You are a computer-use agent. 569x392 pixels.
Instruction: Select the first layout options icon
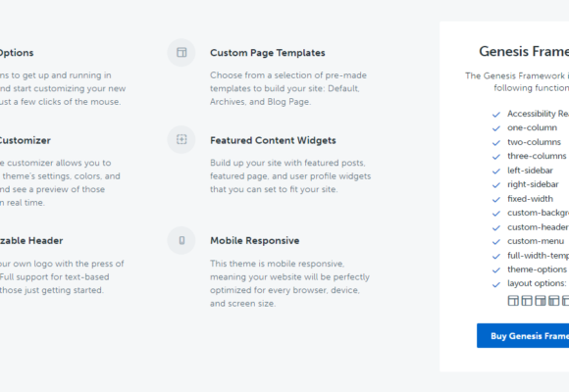513,301
